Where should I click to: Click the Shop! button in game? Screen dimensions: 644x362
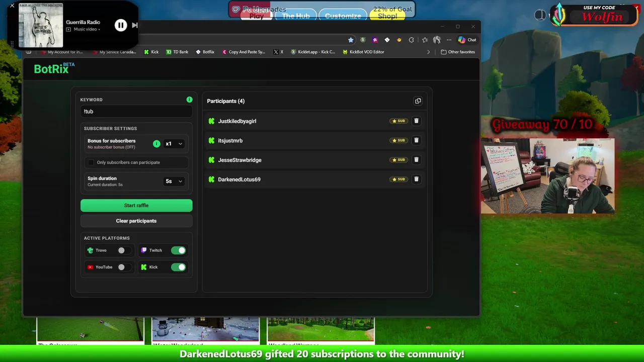(x=387, y=16)
